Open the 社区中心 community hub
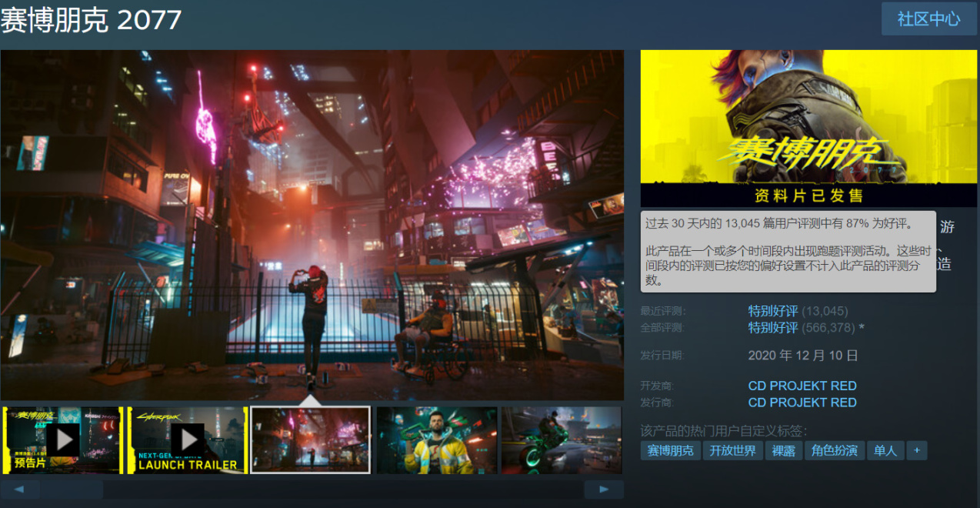 pos(928,18)
